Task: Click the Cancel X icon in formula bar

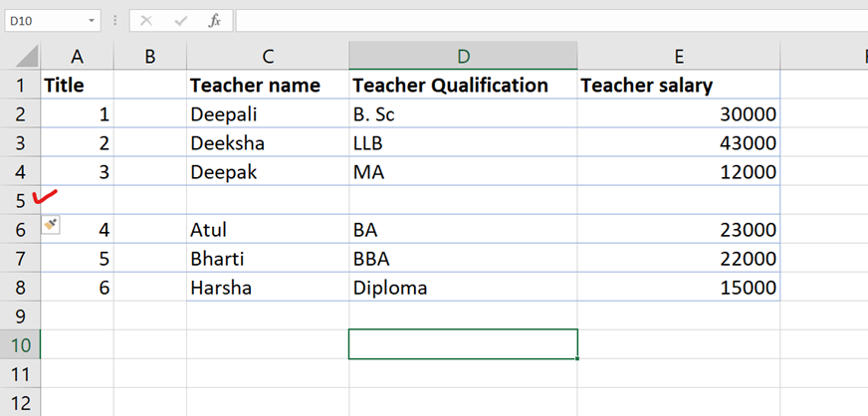Action: point(146,20)
